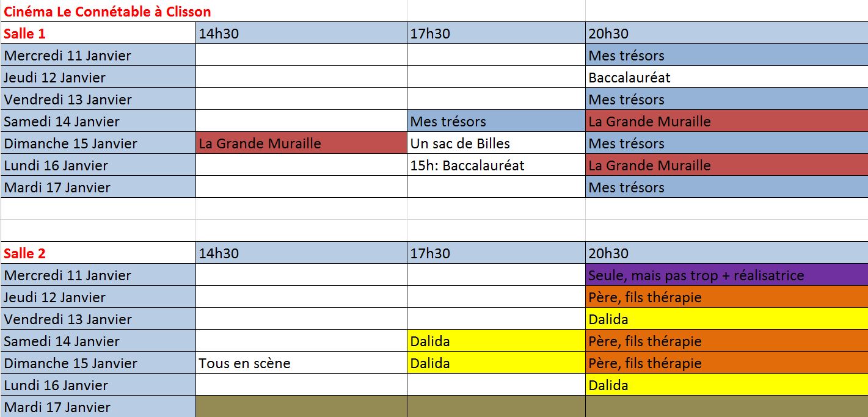868x417 pixels.
Task: Select the red "Salle 1" header cell
Action: point(98,34)
